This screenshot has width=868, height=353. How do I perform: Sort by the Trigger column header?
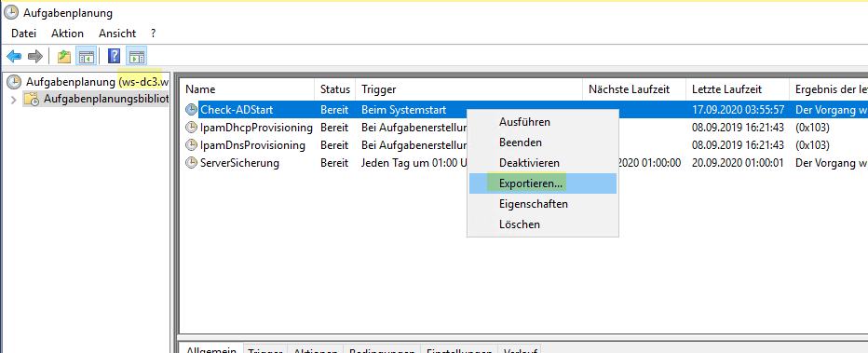coord(469,89)
